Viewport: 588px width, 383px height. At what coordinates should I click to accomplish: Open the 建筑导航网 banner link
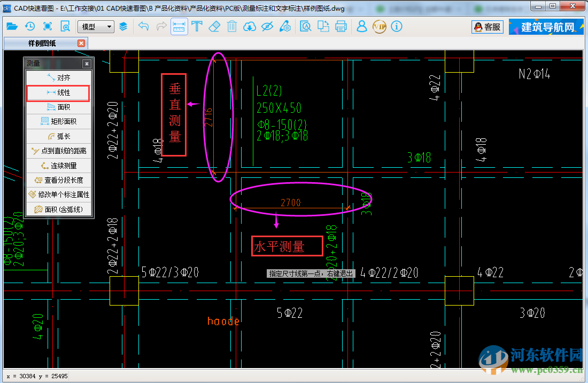[x=545, y=27]
